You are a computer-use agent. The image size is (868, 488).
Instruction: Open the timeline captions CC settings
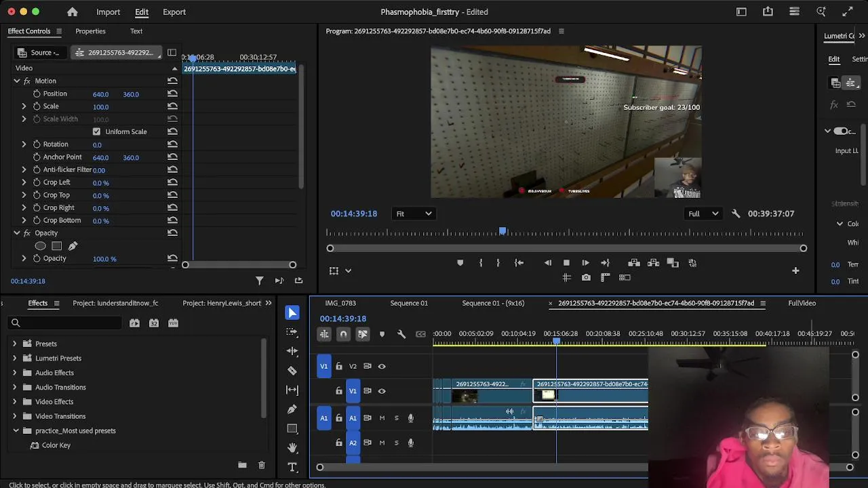coord(420,334)
